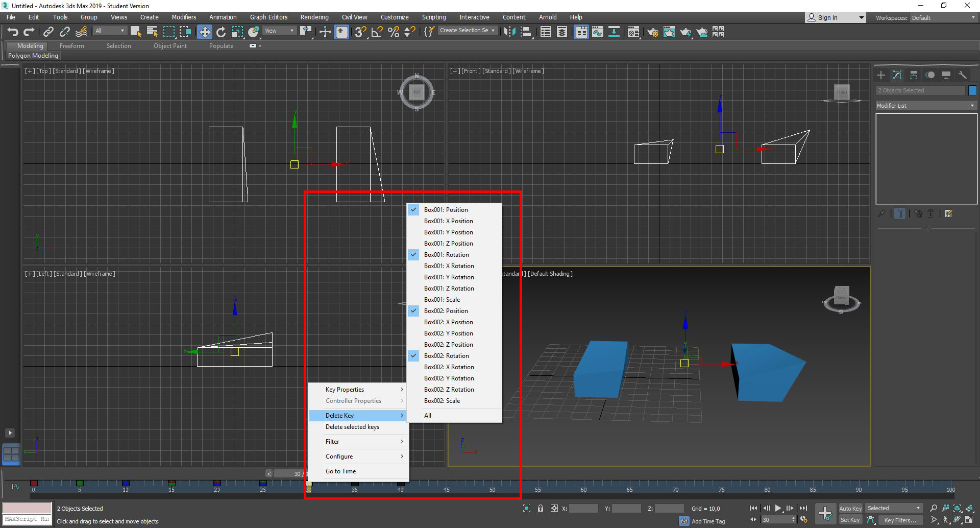
Task: Open the Modifier List dropdown
Action: 925,105
